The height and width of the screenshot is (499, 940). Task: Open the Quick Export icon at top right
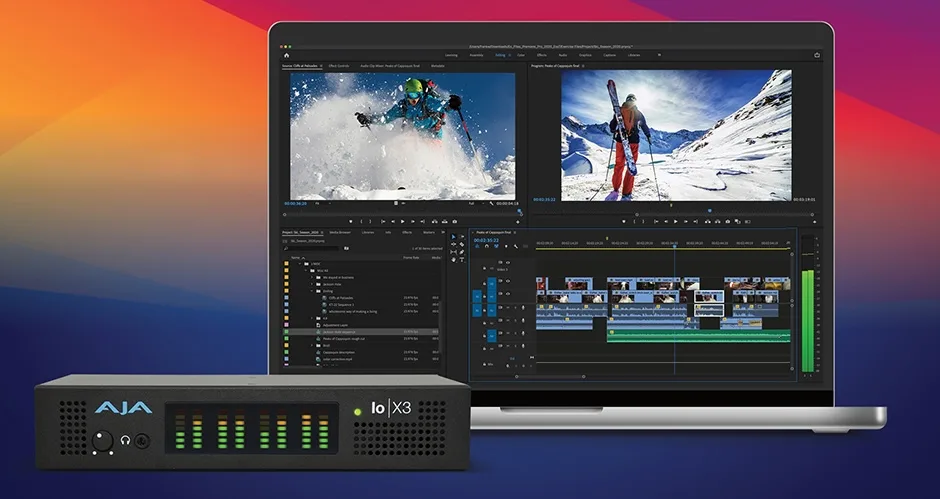coord(817,55)
